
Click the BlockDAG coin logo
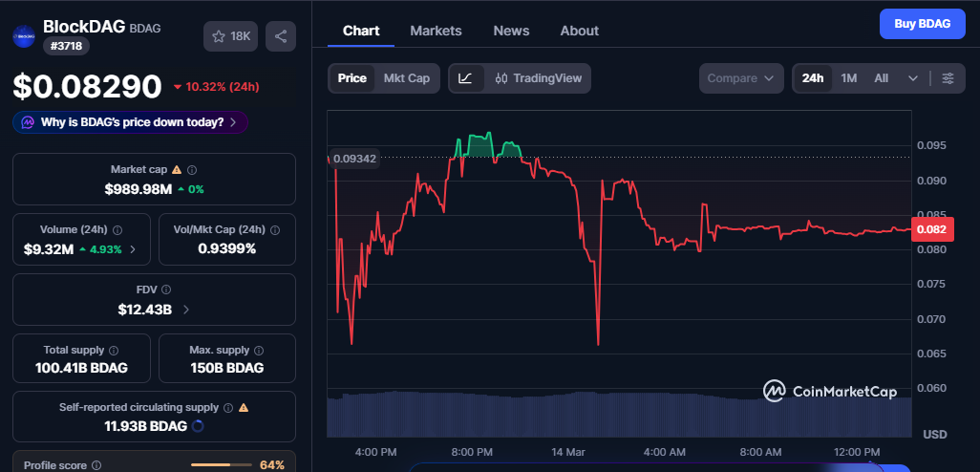point(24,36)
